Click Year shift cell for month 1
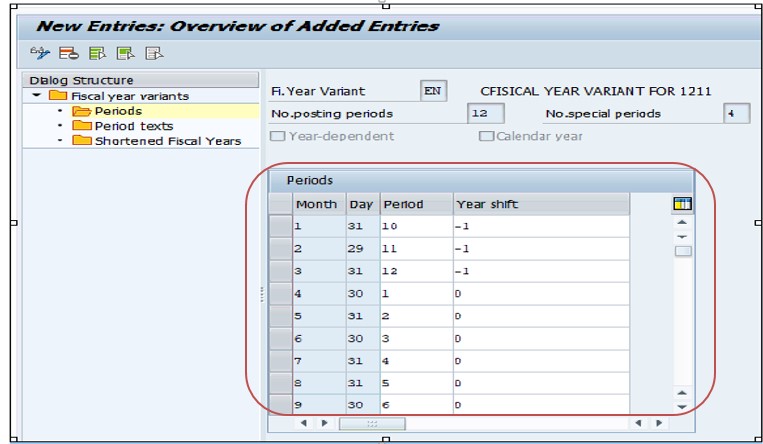Viewport: 763px width, 444px height. point(541,226)
